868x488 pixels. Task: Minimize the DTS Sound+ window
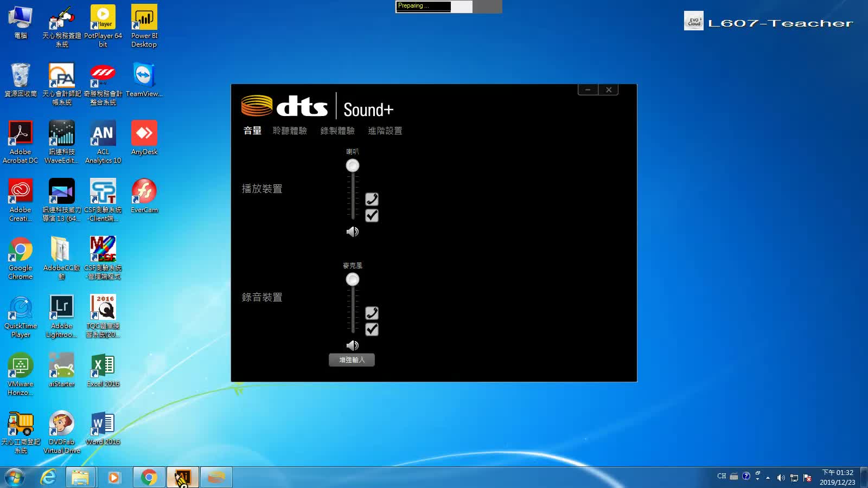click(x=588, y=90)
